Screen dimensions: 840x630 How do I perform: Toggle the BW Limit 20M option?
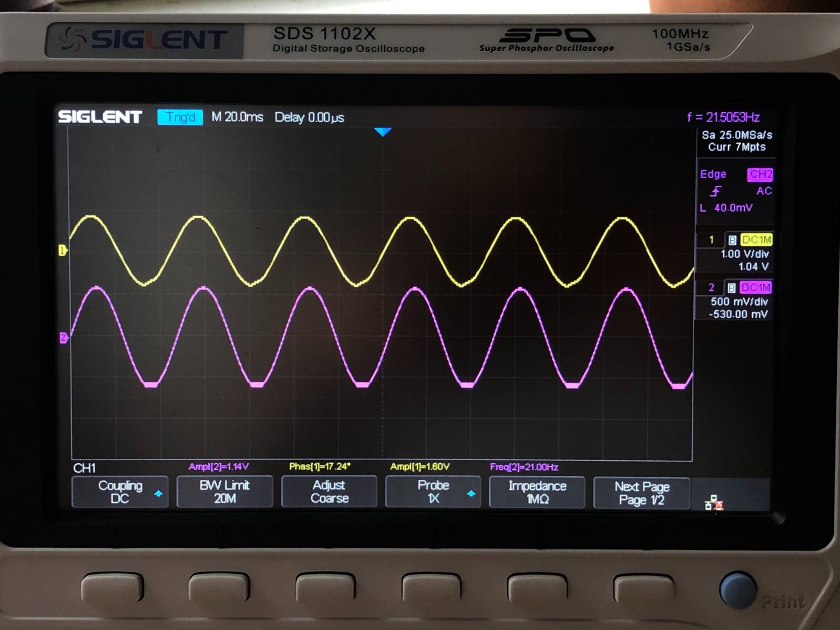coord(225,492)
